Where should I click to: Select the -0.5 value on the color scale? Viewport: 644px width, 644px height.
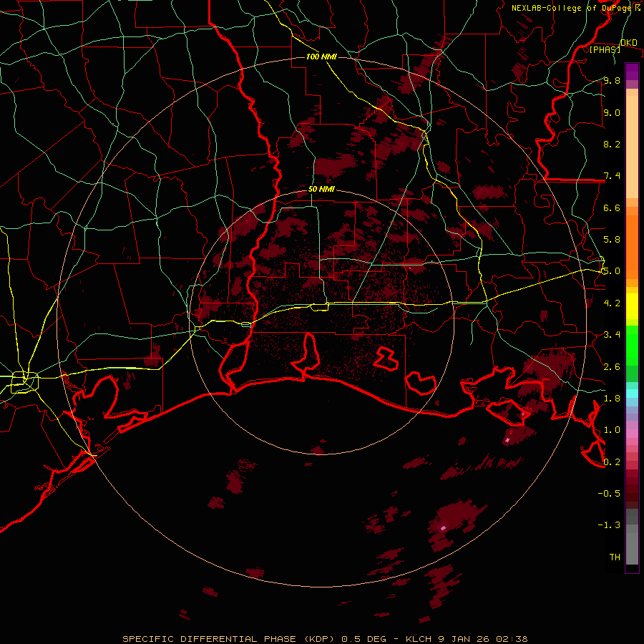(609, 494)
